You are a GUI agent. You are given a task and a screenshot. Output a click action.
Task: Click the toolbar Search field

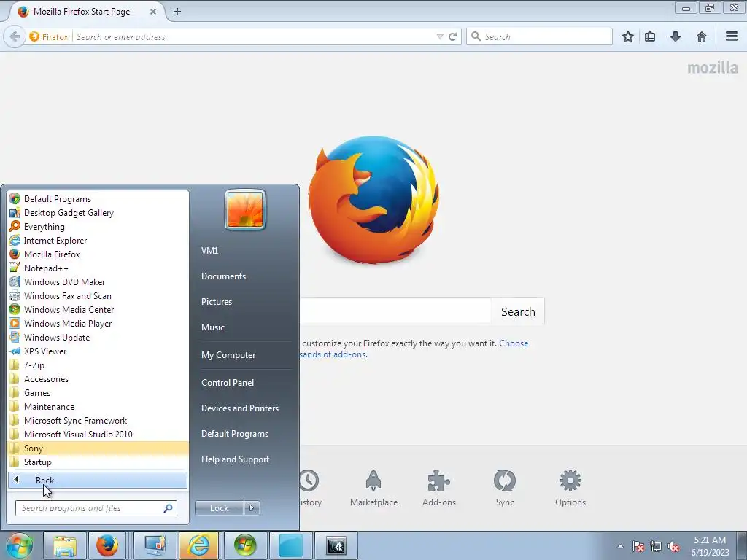(539, 36)
